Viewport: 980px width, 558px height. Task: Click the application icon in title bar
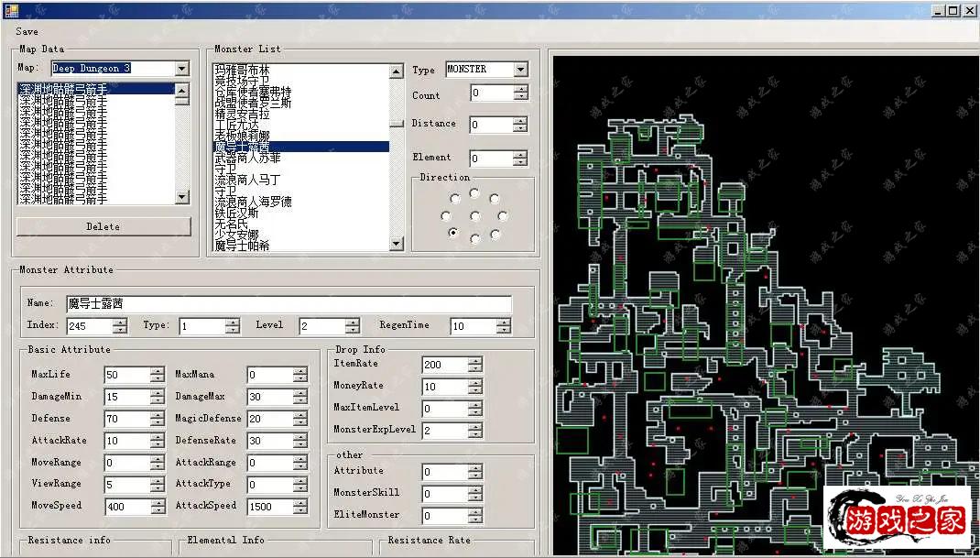[x=10, y=10]
